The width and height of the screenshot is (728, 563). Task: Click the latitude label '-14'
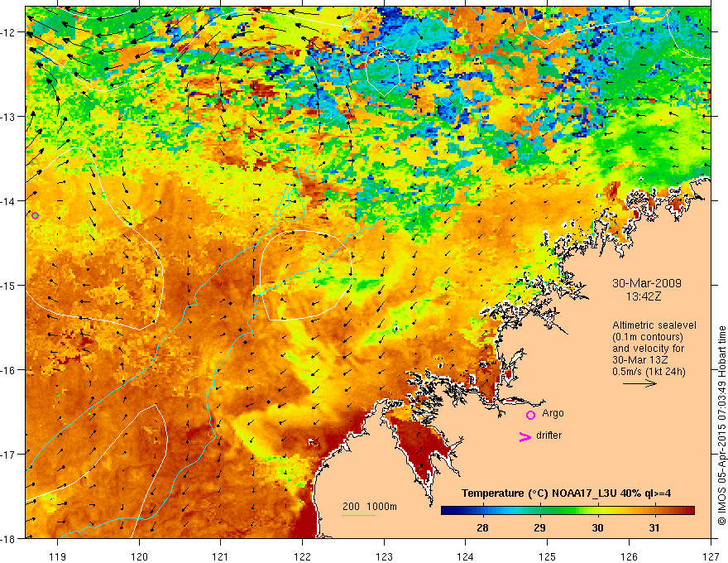coord(9,201)
